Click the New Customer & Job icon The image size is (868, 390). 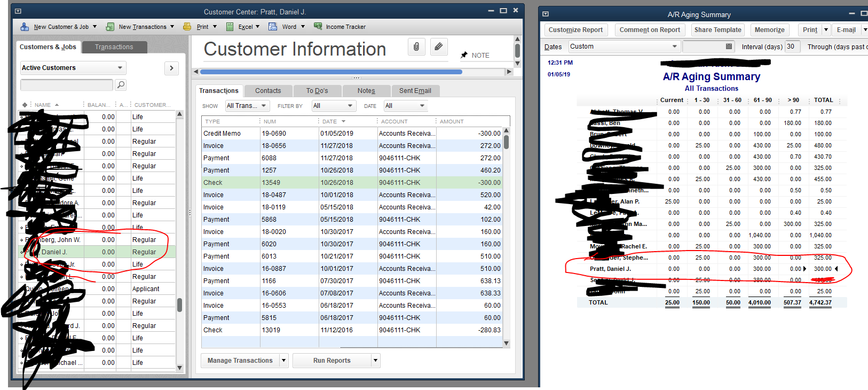pos(25,27)
